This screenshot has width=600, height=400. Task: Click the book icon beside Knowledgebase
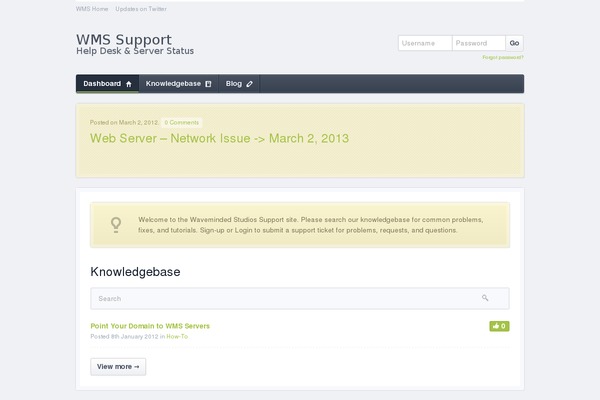208,84
